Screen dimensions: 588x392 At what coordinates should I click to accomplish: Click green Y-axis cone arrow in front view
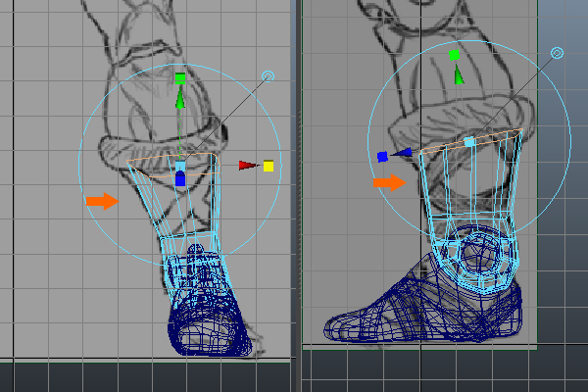tap(180, 99)
